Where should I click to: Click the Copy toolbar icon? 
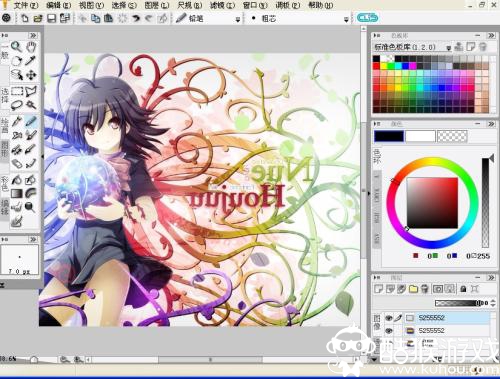pos(95,18)
